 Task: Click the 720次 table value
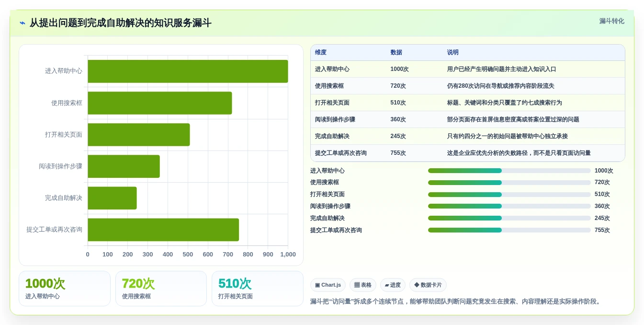click(x=398, y=86)
